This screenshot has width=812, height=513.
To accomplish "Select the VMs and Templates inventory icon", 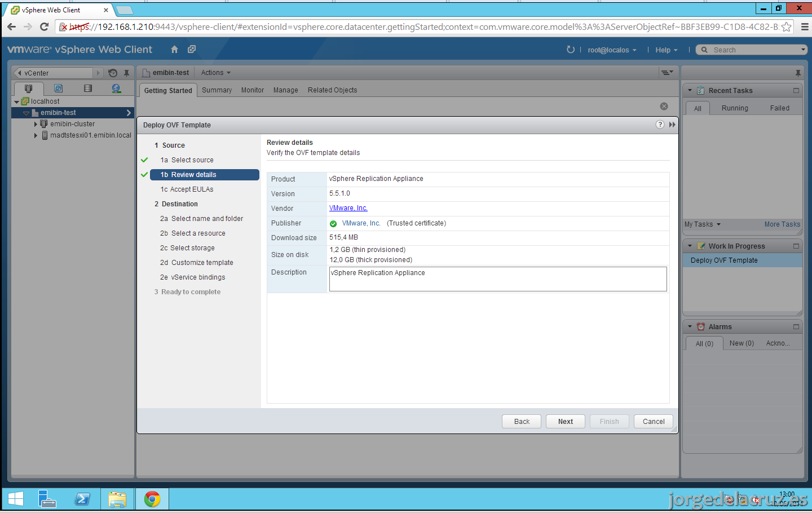I will click(x=58, y=89).
